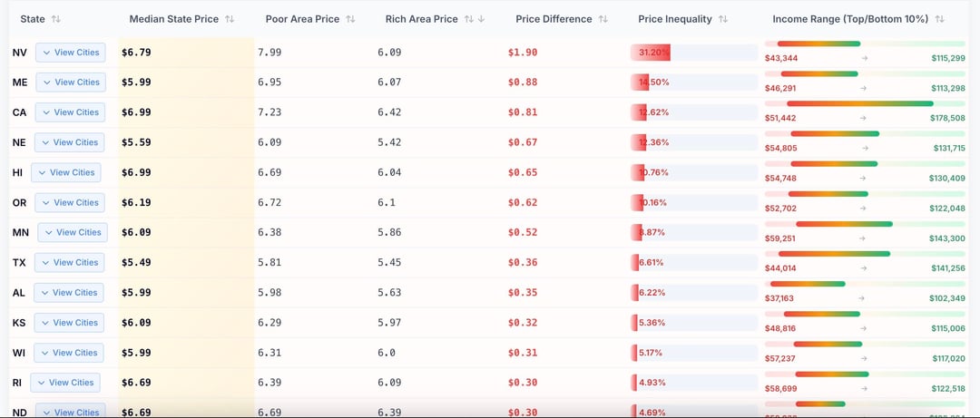Expand View Cities for CA
This screenshot has width=980, height=418.
click(70, 112)
